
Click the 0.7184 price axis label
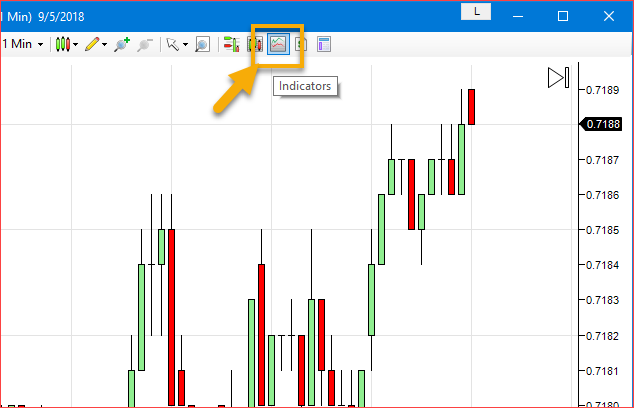[602, 265]
